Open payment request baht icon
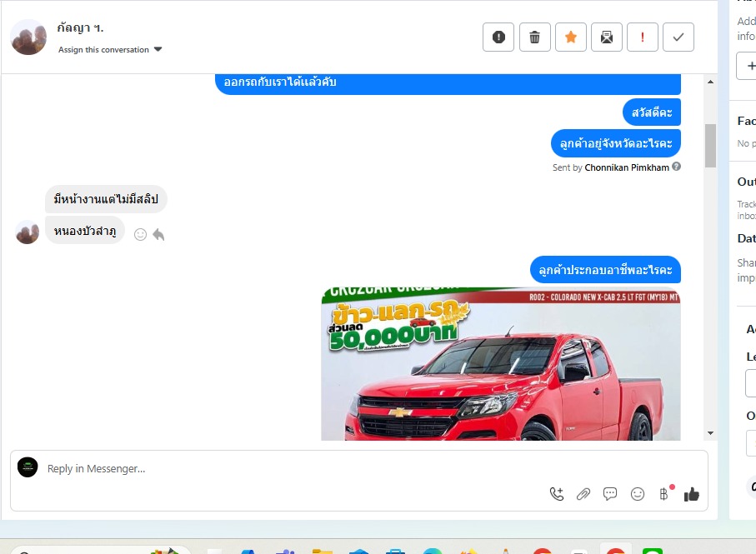This screenshot has height=554, width=756. (664, 494)
